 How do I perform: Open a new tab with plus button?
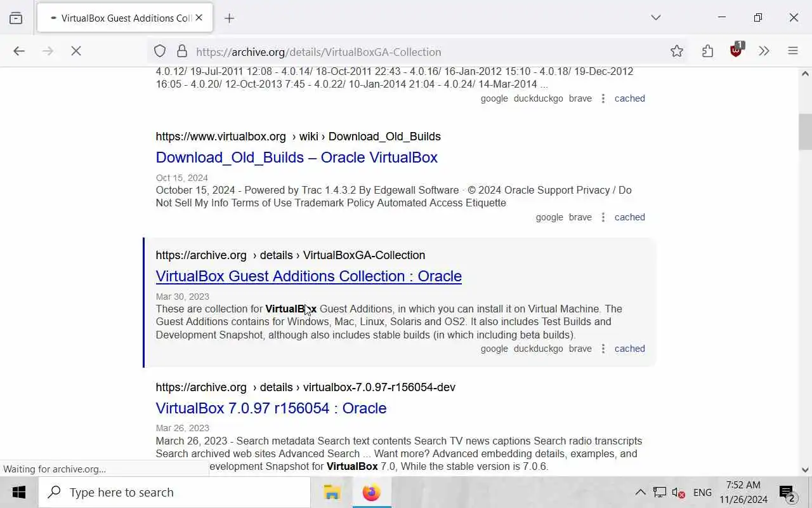(229, 18)
